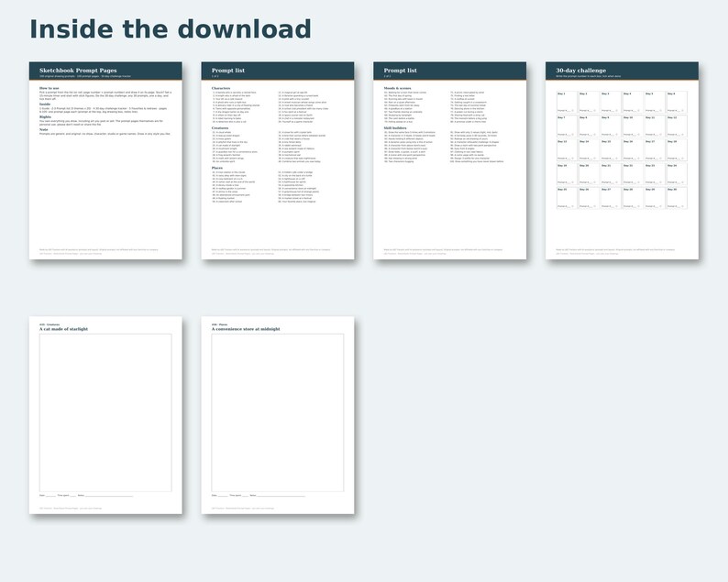Image resolution: width=728 pixels, height=582 pixels.
Task: Open the Sketchbook Prompt Pages guide page thumbnail
Action: point(105,160)
